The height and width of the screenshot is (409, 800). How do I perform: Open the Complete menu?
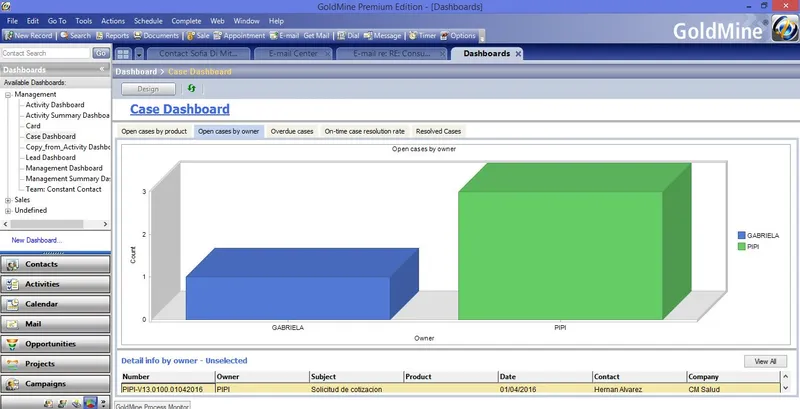186,21
